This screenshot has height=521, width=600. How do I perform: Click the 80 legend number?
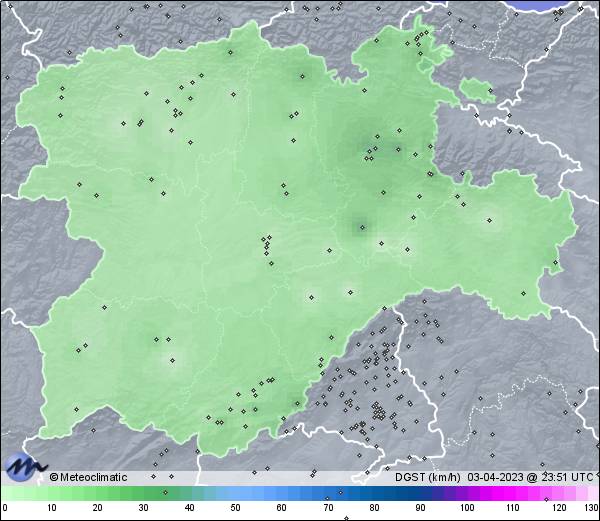[374, 508]
